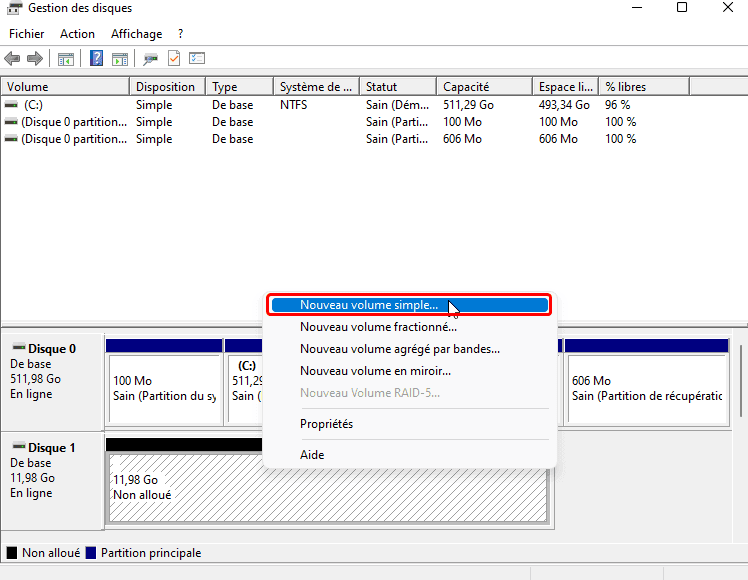Screen dimensions: 748x580
Task: Click the NTFS file system cell
Action: pyautogui.click(x=293, y=104)
